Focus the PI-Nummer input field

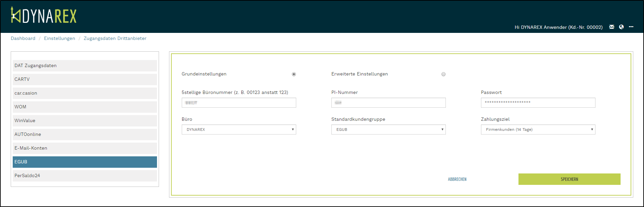pos(388,103)
